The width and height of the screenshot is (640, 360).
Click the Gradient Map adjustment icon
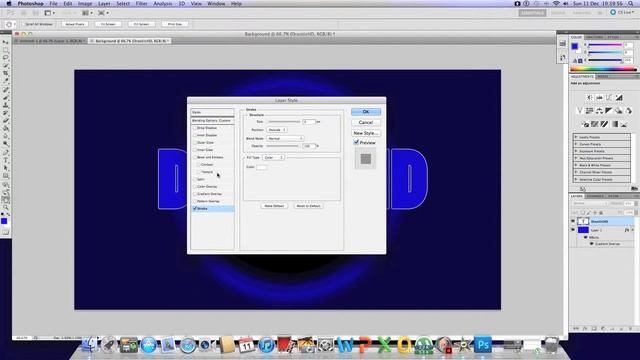614,124
